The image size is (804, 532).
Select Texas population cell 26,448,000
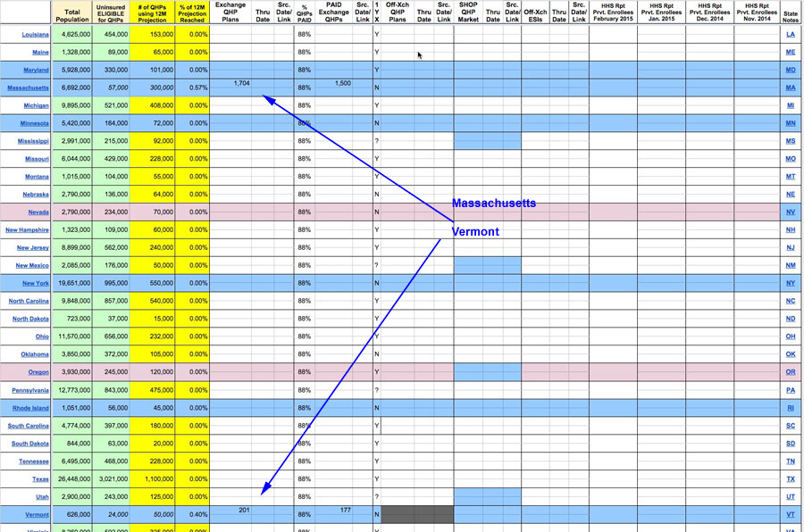[71, 478]
